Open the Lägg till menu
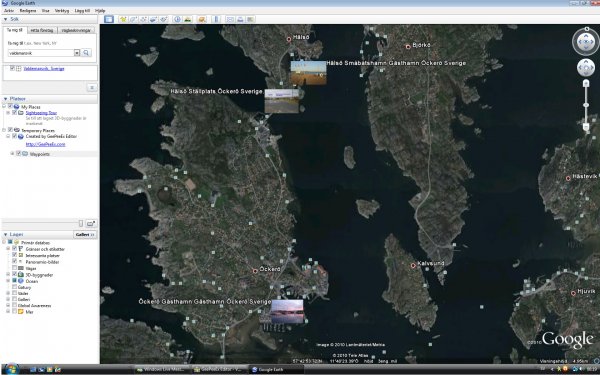 coord(82,11)
